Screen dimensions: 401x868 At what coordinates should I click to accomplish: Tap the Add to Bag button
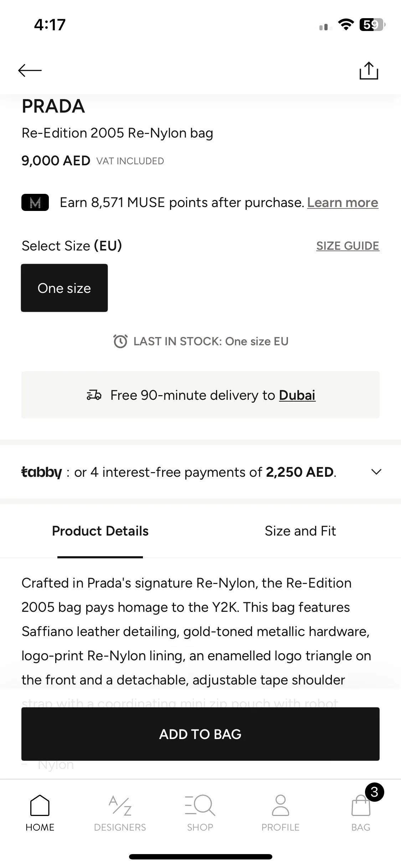(x=200, y=734)
